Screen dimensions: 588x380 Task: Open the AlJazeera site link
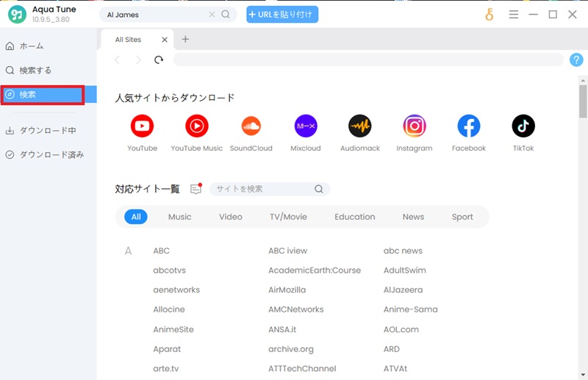point(403,290)
